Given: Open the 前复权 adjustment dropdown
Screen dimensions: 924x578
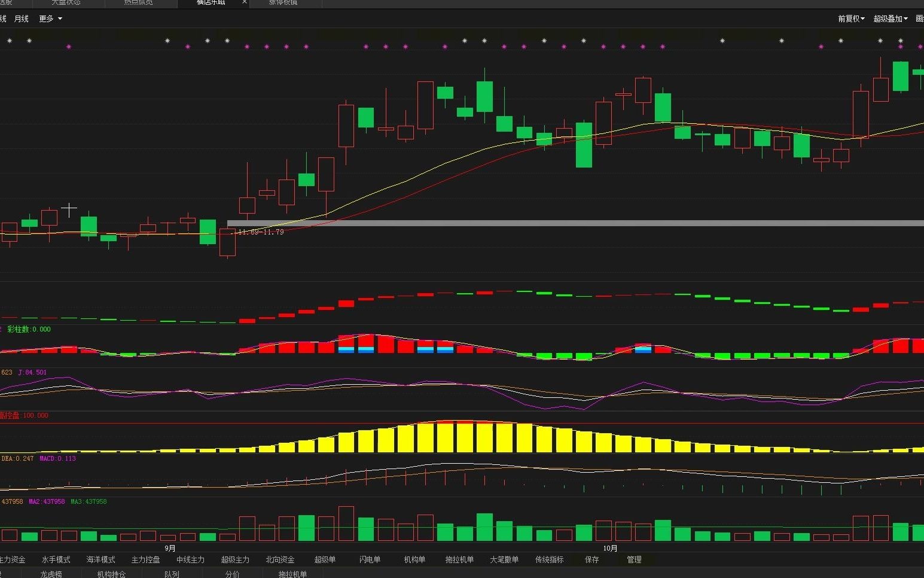Looking at the screenshot, I should pyautogui.click(x=851, y=19).
